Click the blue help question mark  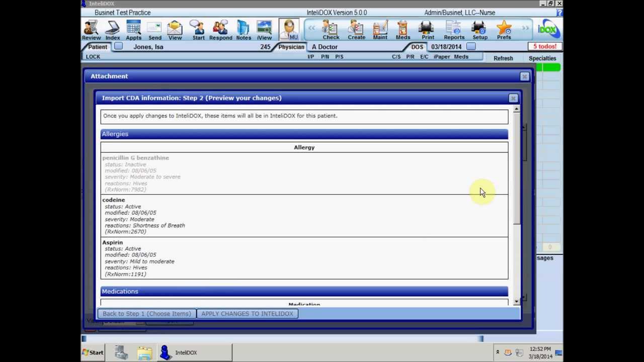coord(559,13)
